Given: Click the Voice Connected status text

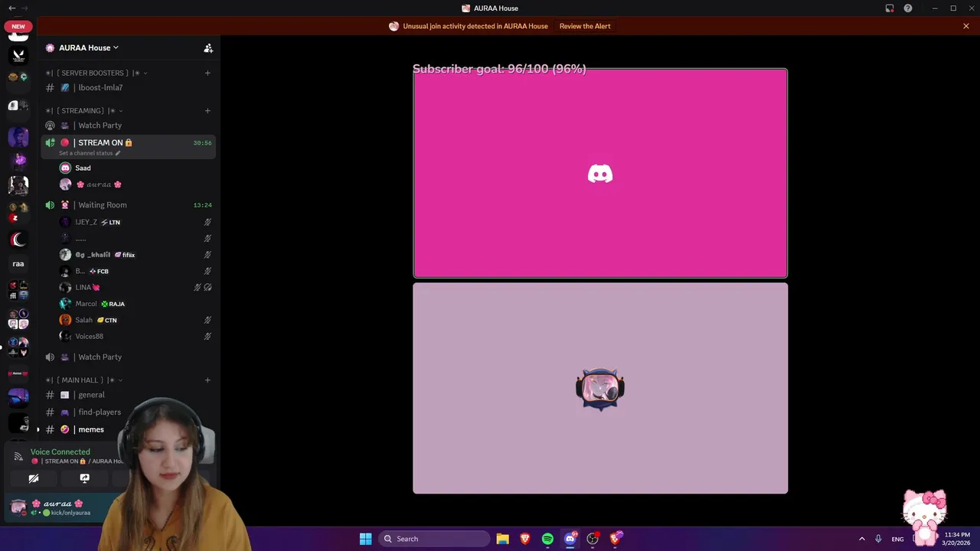Looking at the screenshot, I should (x=60, y=452).
